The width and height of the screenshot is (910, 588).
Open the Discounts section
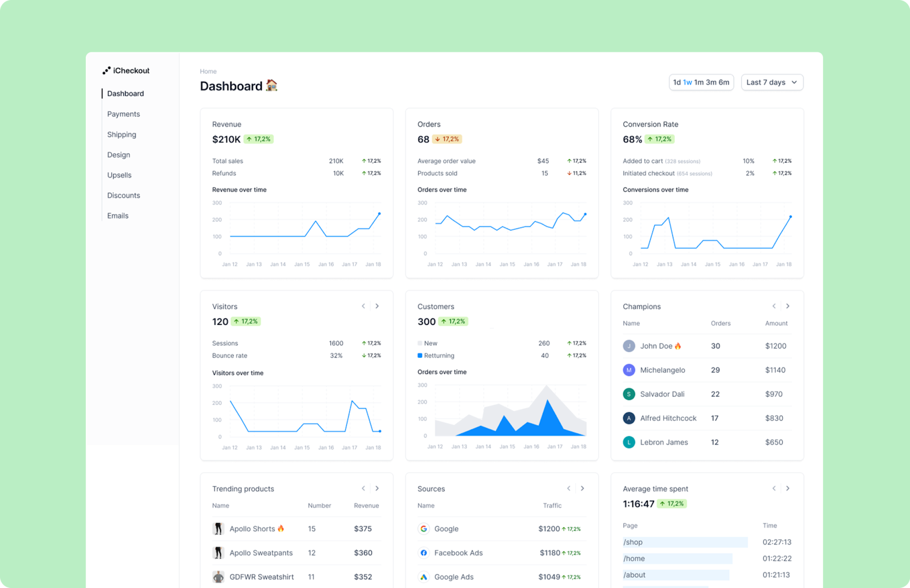point(123,195)
